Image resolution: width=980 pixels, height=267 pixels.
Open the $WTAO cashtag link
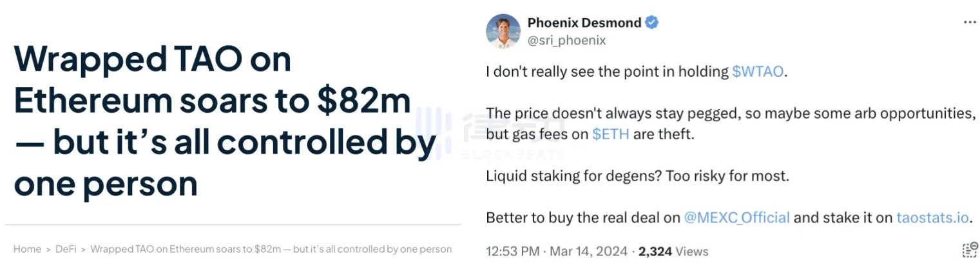(758, 72)
